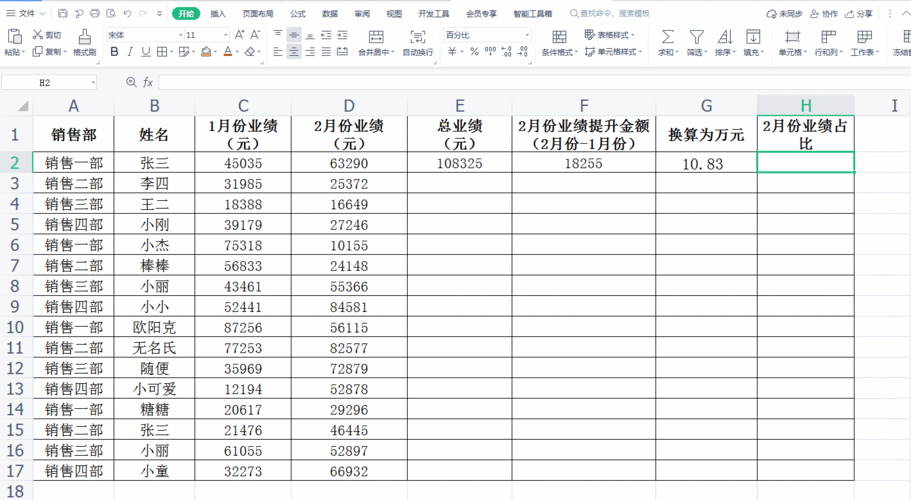
Task: Open Print Preview from quick access bar
Action: pyautogui.click(x=111, y=13)
